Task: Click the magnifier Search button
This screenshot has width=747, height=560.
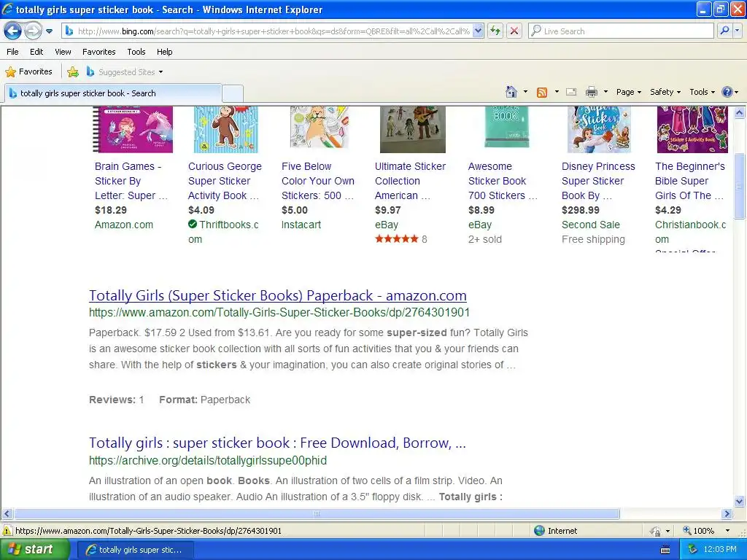Action: (724, 31)
